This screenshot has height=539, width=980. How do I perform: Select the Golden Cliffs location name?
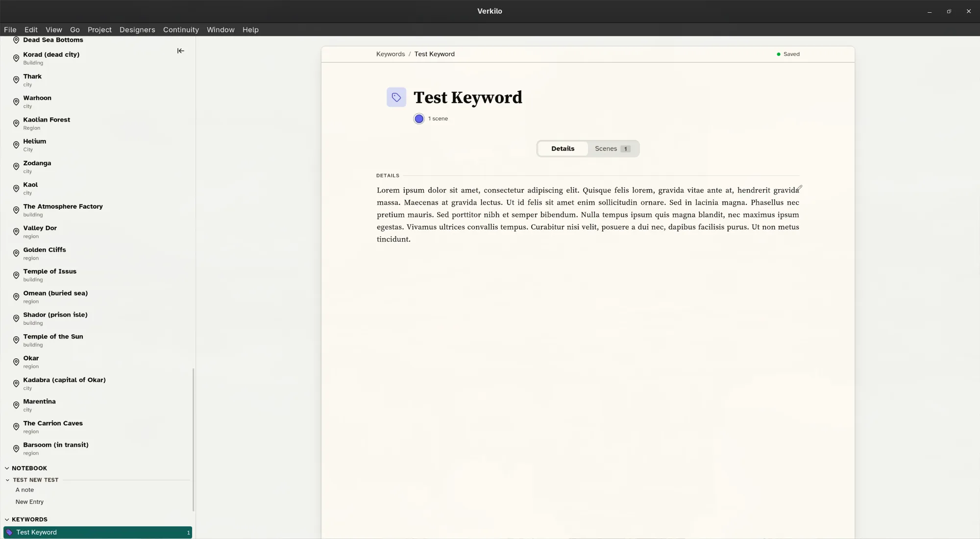[45, 250]
